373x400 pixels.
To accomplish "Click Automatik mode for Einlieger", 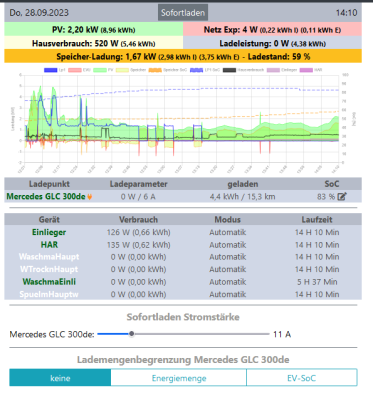I will [x=228, y=232].
